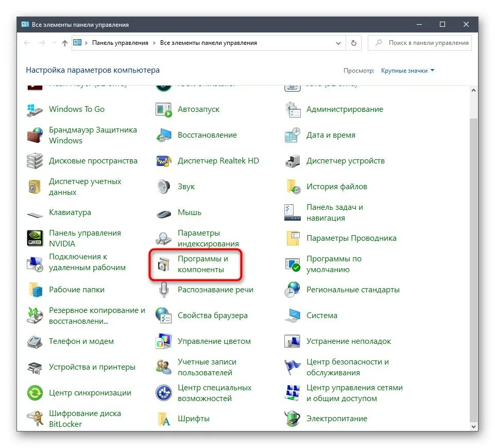Open the Дисковые пространства icon
The image size is (495, 448).
[35, 161]
